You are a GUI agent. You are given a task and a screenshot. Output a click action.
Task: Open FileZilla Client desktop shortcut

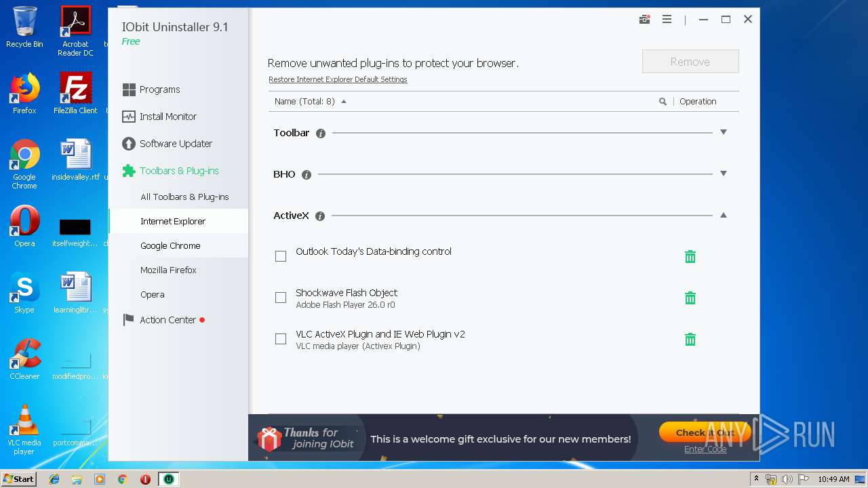75,94
